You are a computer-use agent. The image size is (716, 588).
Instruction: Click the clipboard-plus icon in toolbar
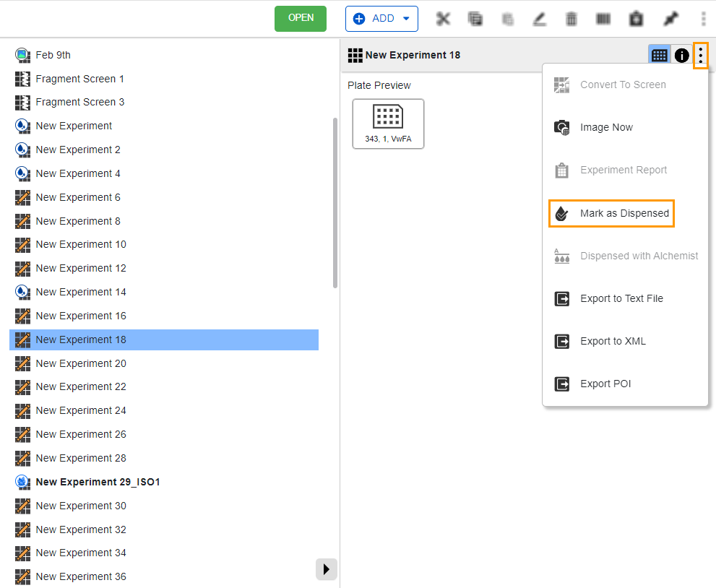pos(636,19)
